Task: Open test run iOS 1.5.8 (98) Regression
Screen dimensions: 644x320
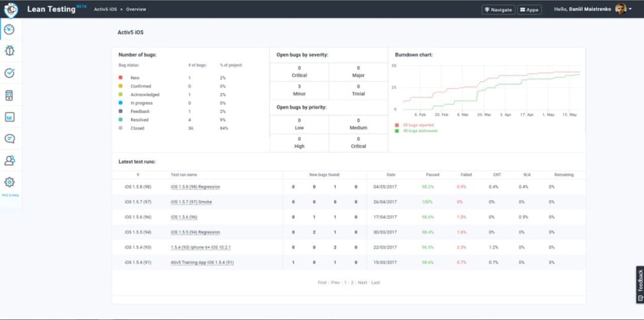Action: (195, 187)
